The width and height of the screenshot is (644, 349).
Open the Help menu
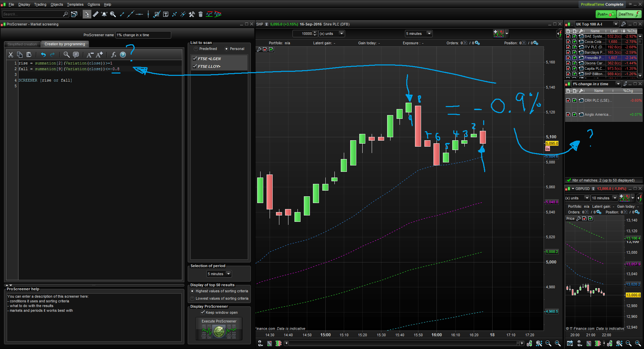click(x=107, y=4)
